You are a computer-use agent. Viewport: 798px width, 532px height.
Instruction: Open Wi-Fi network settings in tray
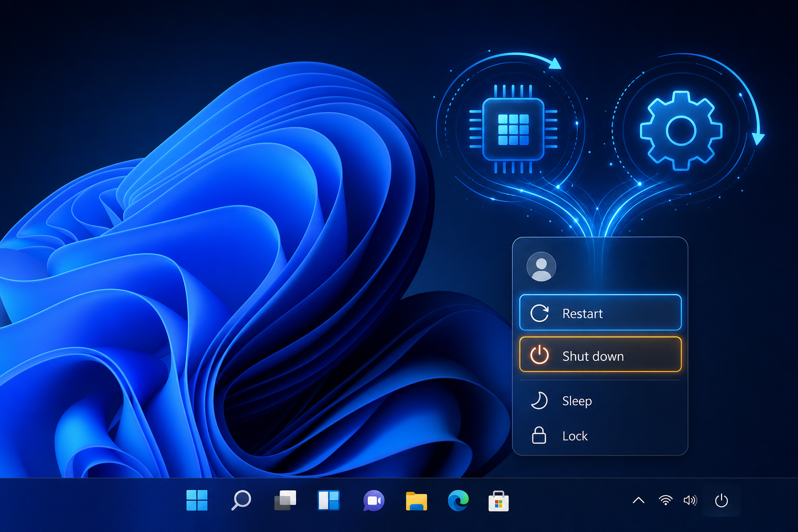click(666, 500)
